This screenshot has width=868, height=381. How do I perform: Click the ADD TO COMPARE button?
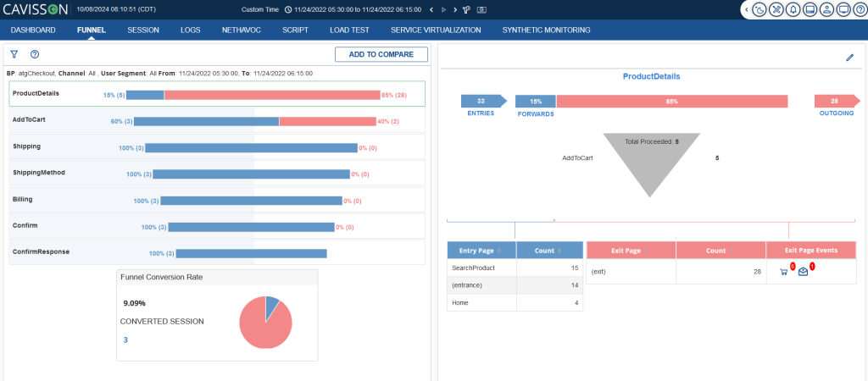pos(380,54)
